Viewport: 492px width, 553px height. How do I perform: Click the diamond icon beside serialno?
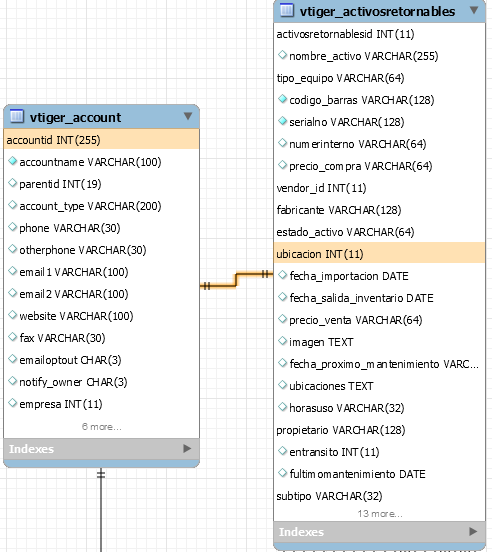(282, 121)
